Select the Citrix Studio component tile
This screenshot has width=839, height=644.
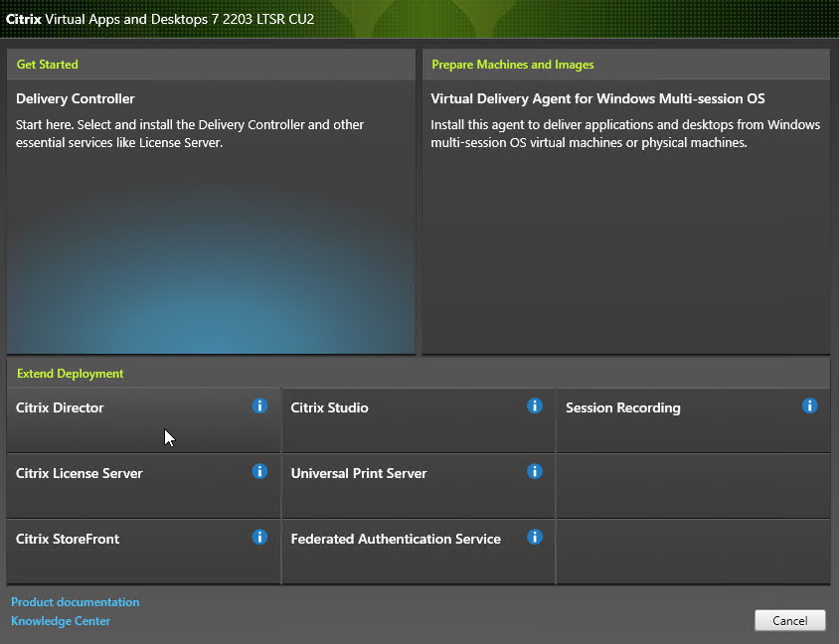(x=419, y=420)
